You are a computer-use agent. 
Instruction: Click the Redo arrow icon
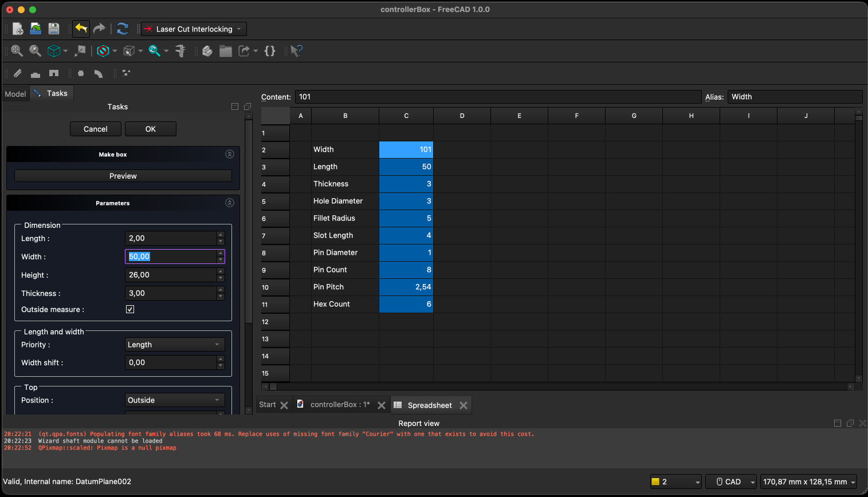point(99,29)
